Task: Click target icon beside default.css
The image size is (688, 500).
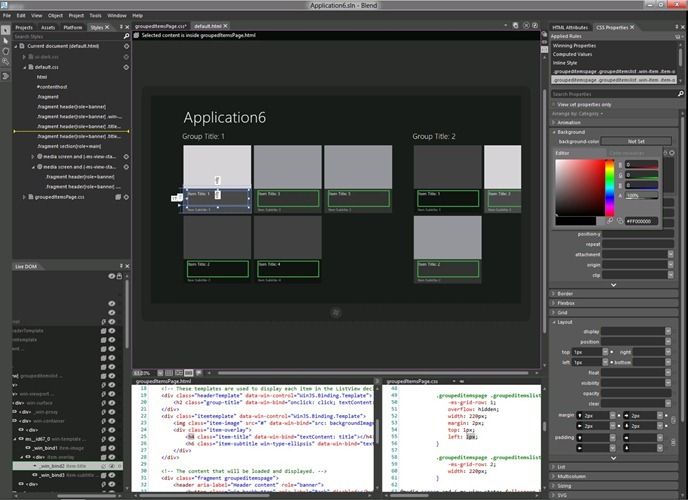Action: (126, 67)
